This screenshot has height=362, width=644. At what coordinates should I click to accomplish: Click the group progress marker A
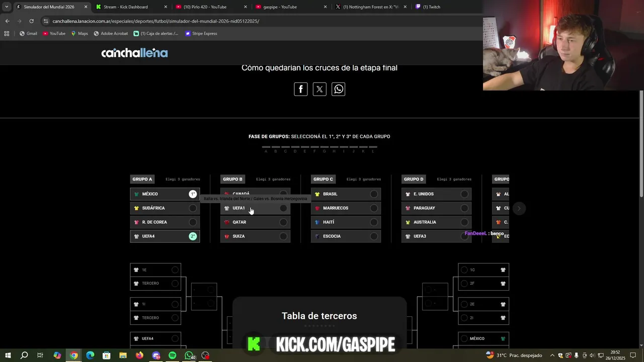(266, 149)
